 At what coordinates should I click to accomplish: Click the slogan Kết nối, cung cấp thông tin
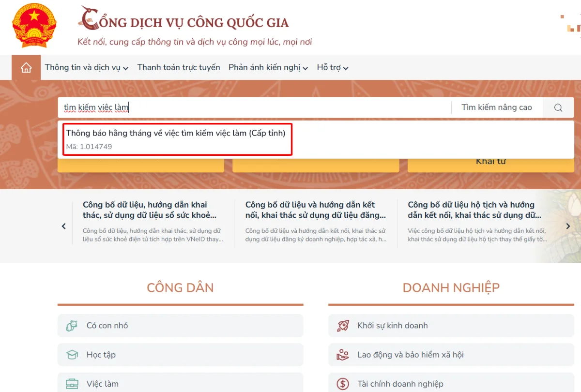195,42
